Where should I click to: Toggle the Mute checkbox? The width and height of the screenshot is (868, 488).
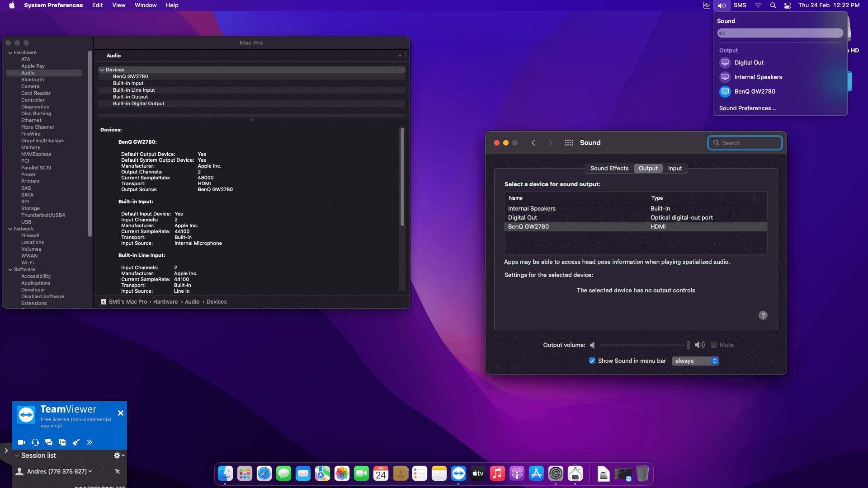click(x=714, y=345)
